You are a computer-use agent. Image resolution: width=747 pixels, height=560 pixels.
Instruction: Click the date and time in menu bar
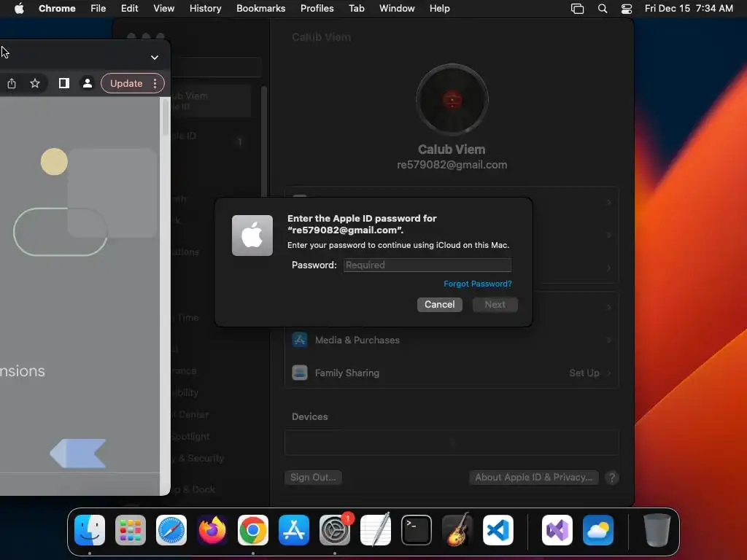point(689,8)
